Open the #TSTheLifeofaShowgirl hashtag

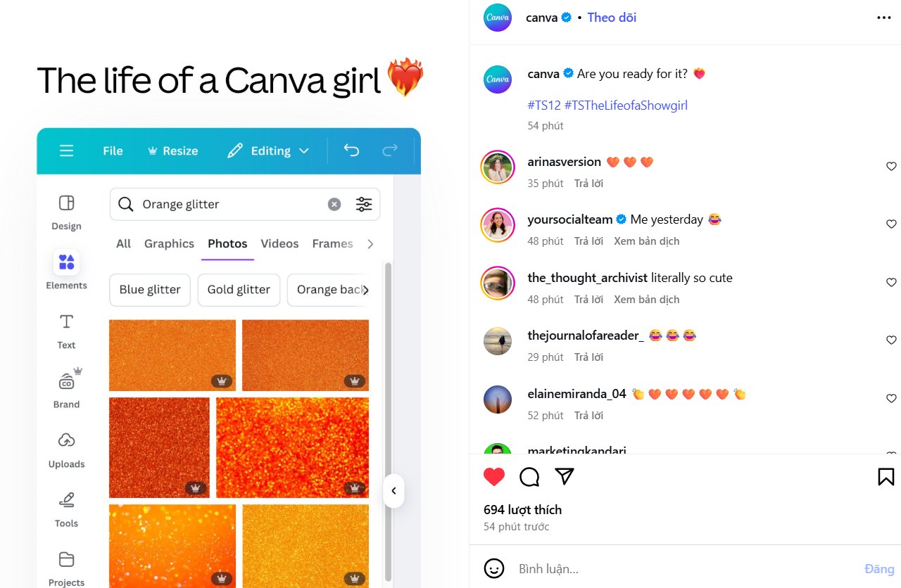626,106
